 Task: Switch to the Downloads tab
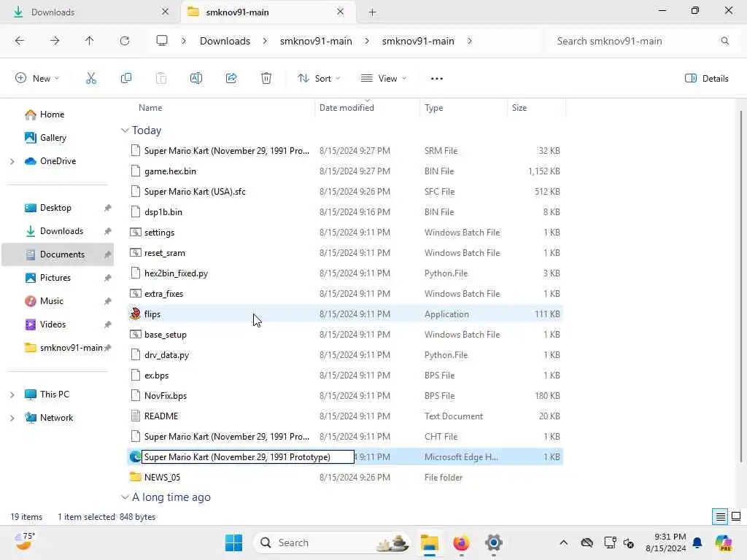tap(90, 12)
